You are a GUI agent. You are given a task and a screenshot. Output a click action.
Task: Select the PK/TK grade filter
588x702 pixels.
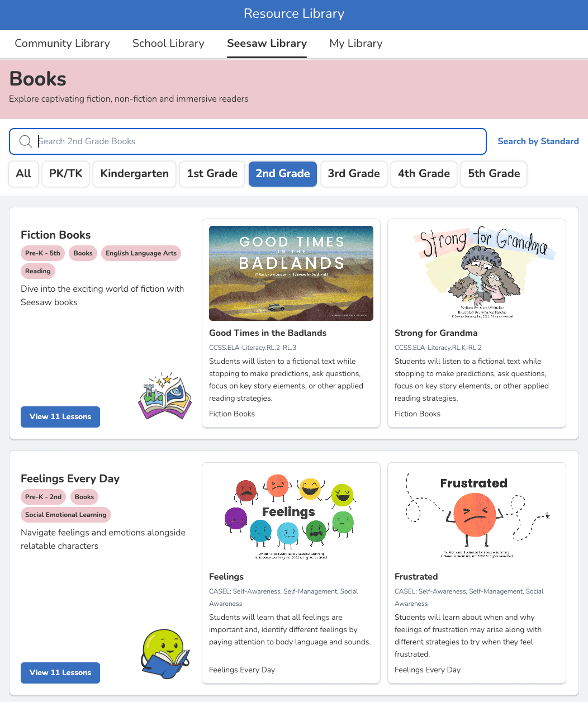65,174
